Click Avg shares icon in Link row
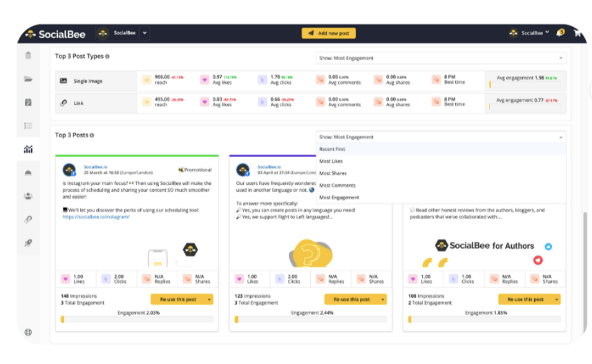 pos(378,102)
